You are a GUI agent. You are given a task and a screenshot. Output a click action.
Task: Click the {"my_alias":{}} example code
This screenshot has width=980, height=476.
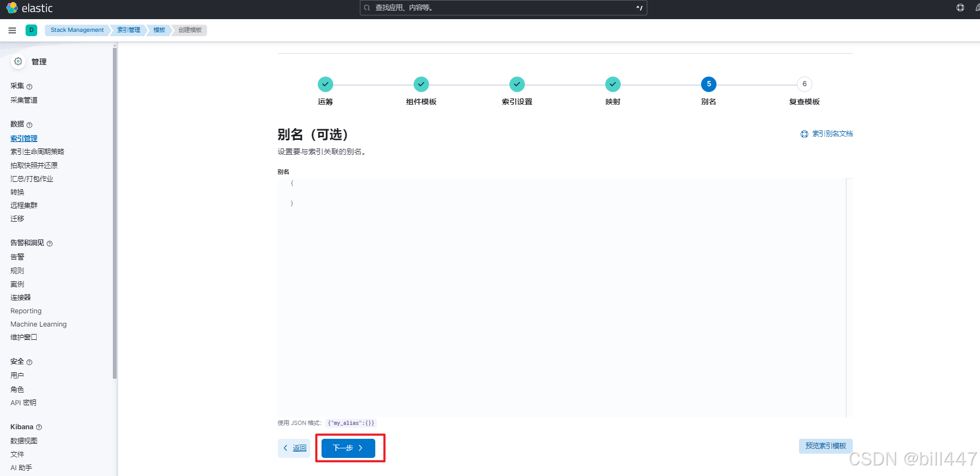(351, 423)
